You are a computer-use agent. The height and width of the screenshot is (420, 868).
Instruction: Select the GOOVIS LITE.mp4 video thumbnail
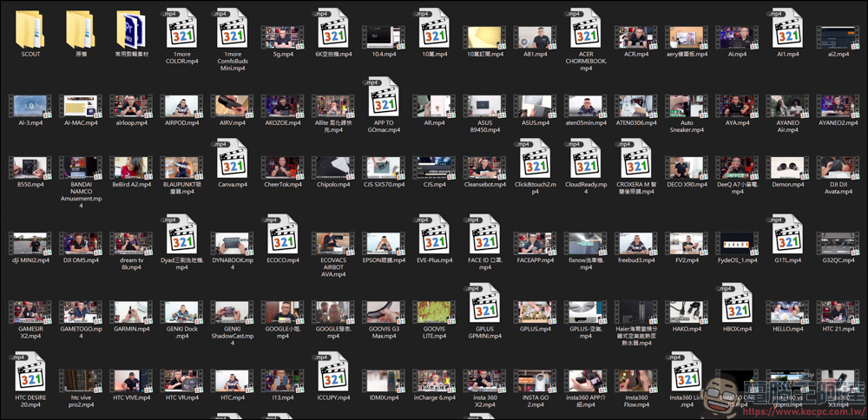click(434, 312)
